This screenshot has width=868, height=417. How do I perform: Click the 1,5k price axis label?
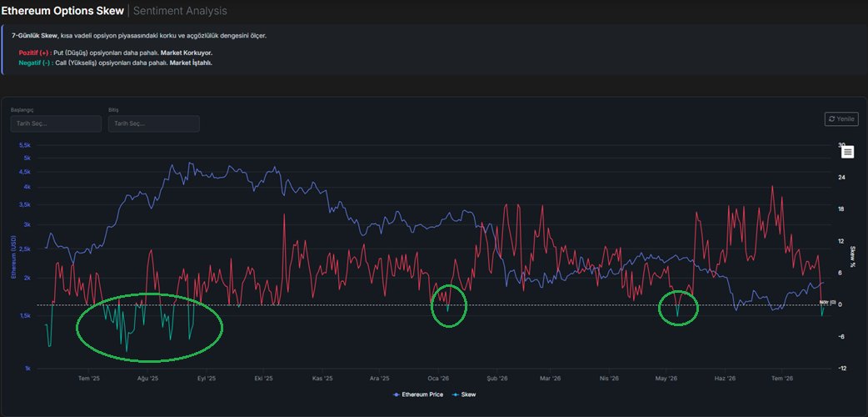[x=25, y=316]
